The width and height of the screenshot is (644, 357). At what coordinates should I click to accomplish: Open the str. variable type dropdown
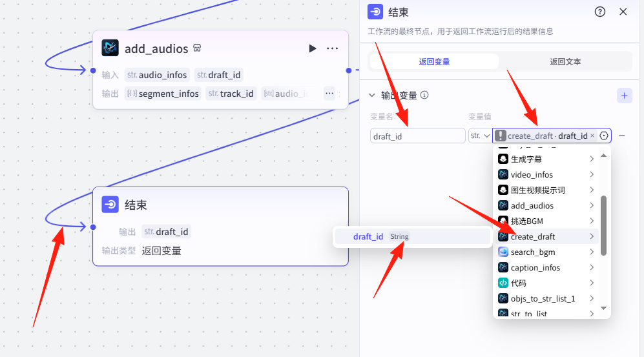(x=479, y=136)
